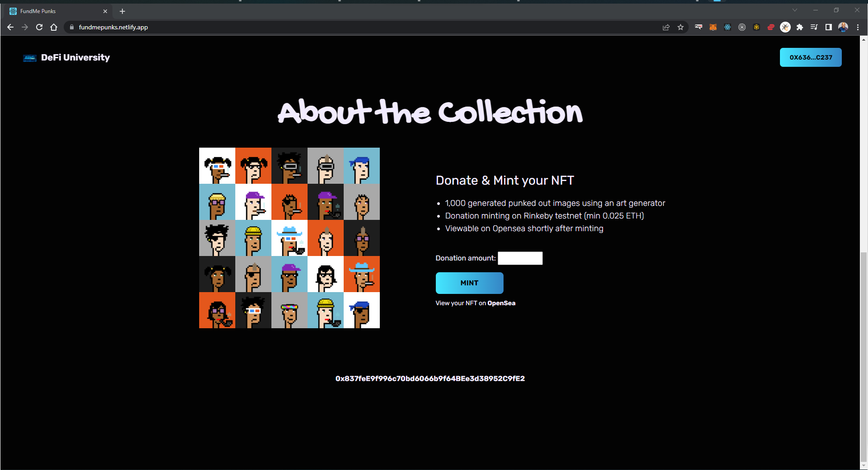Focus the Donation amount input field

520,258
